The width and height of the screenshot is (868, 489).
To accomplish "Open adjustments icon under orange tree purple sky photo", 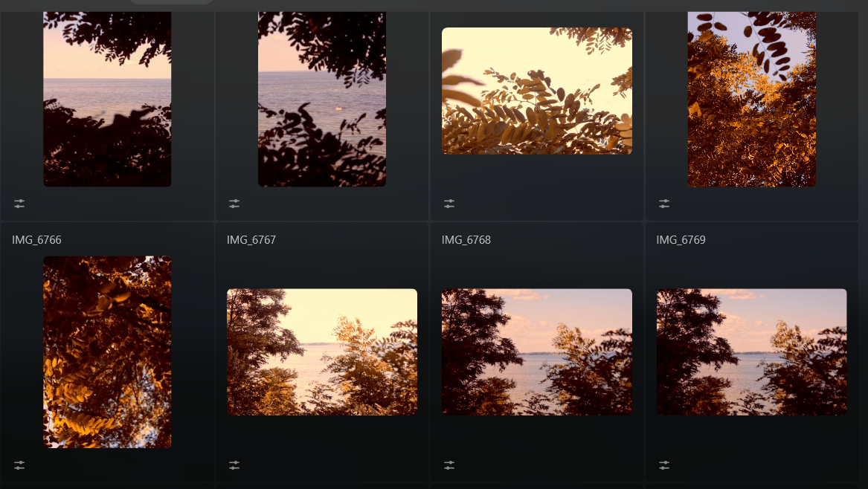I will (x=663, y=204).
